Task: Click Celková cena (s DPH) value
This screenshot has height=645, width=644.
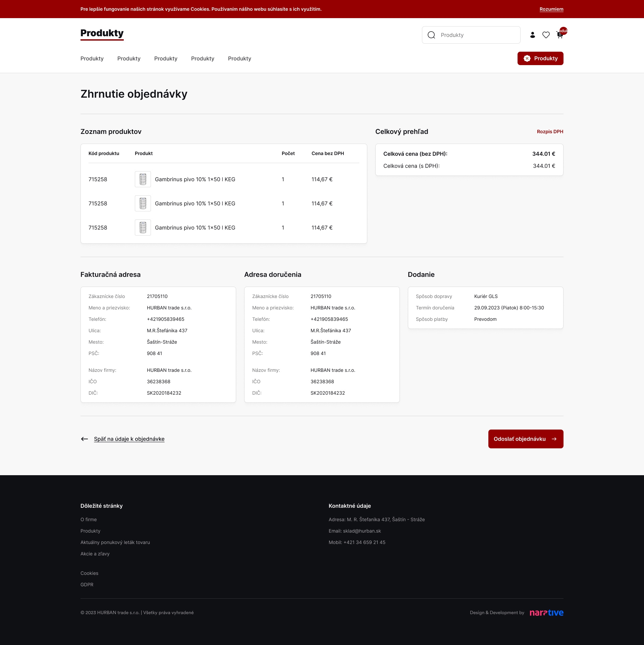Action: [544, 166]
